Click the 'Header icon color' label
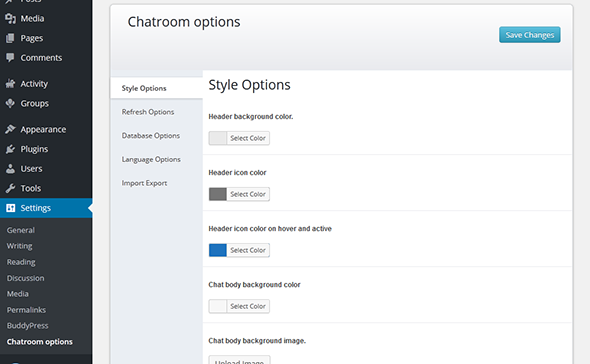This screenshot has height=364, width=590. tap(237, 173)
